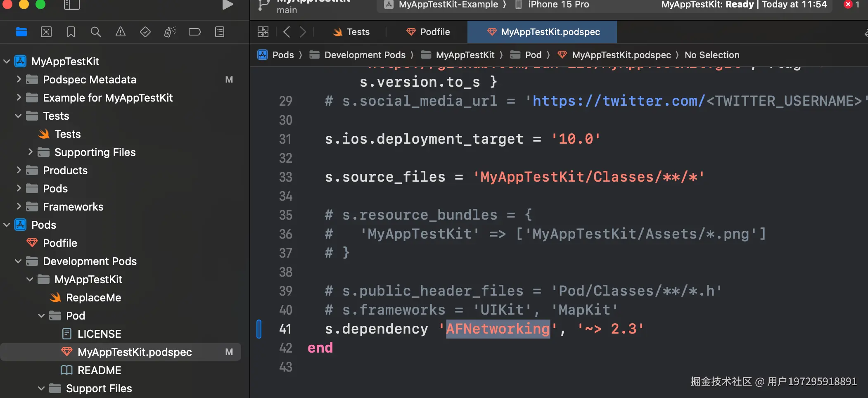The image size is (868, 398).
Task: Click the s.ios.deployment_target text
Action: click(424, 139)
